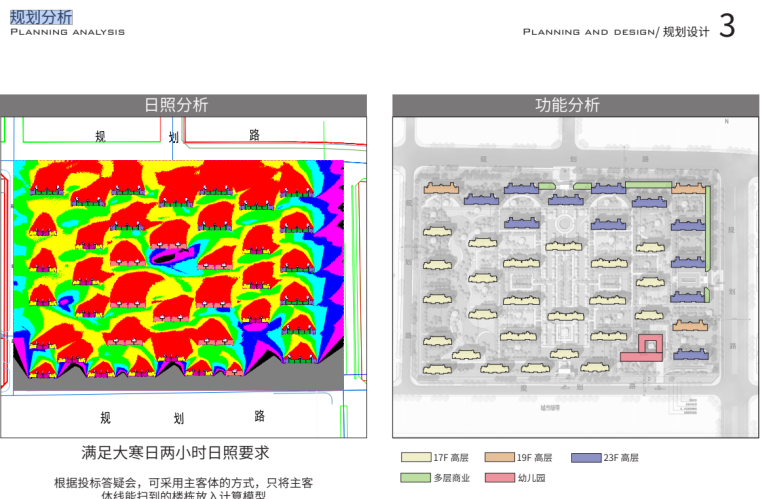The width and height of the screenshot is (760, 499).
Task: Select the 多层商业 green legend swatch
Action: (x=415, y=478)
